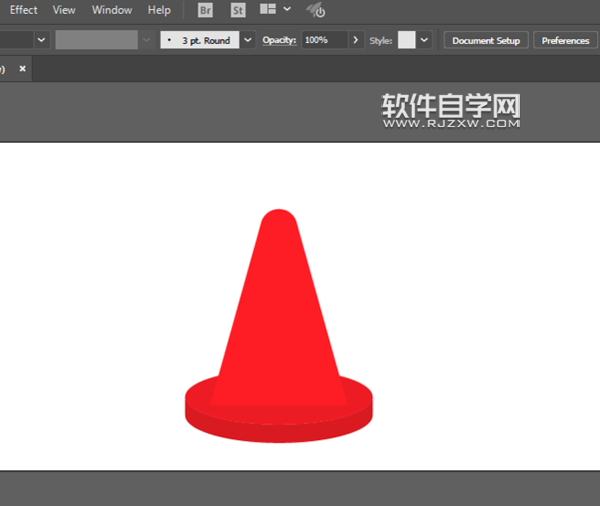Screen dimensions: 600x506
Task: Select the red cone body shape
Action: [279, 306]
